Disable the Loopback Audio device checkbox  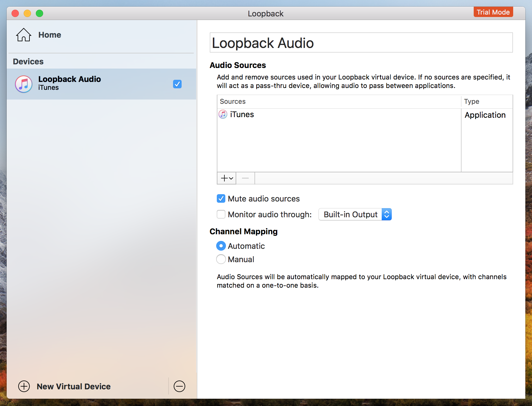(x=177, y=84)
